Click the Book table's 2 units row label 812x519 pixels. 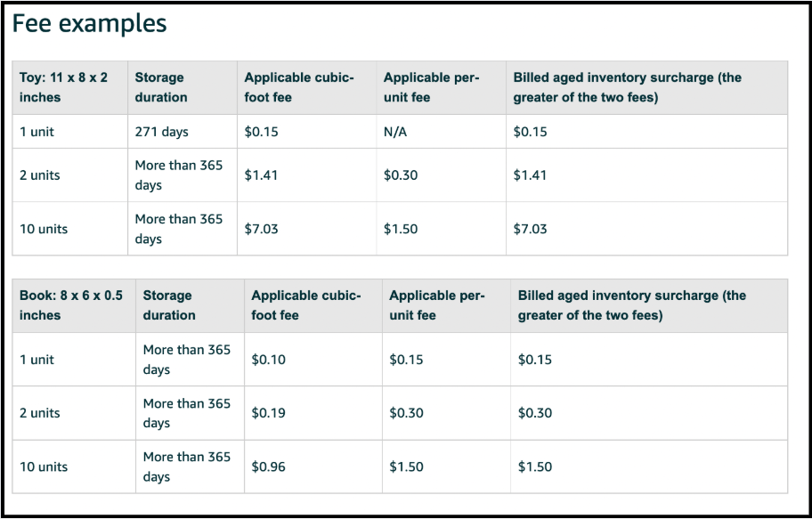(40, 413)
